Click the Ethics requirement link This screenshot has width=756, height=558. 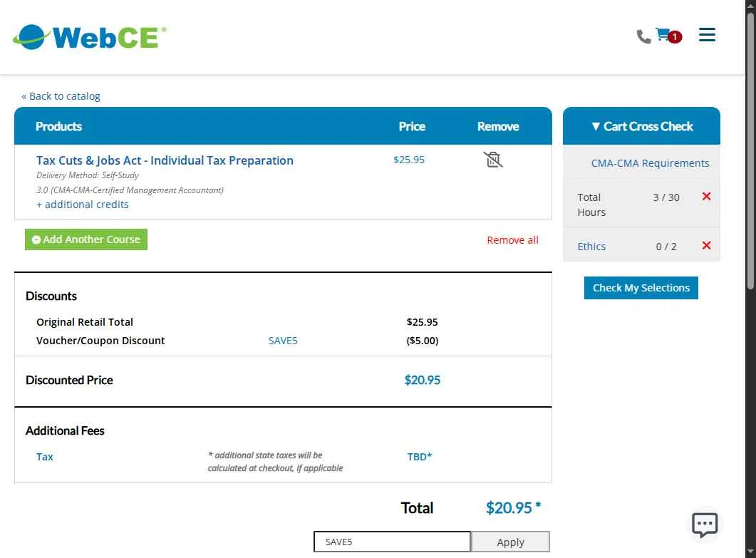click(591, 247)
